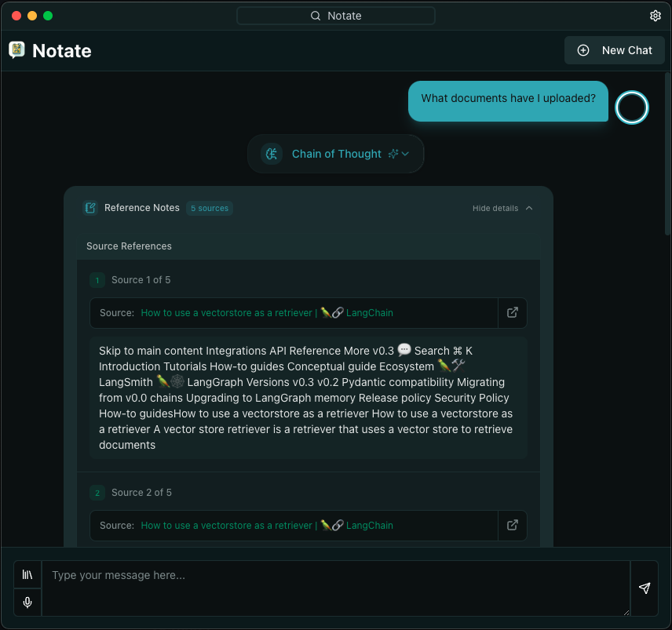Activate the microphone voice input
Image resolution: width=672 pixels, height=630 pixels.
pyautogui.click(x=27, y=603)
